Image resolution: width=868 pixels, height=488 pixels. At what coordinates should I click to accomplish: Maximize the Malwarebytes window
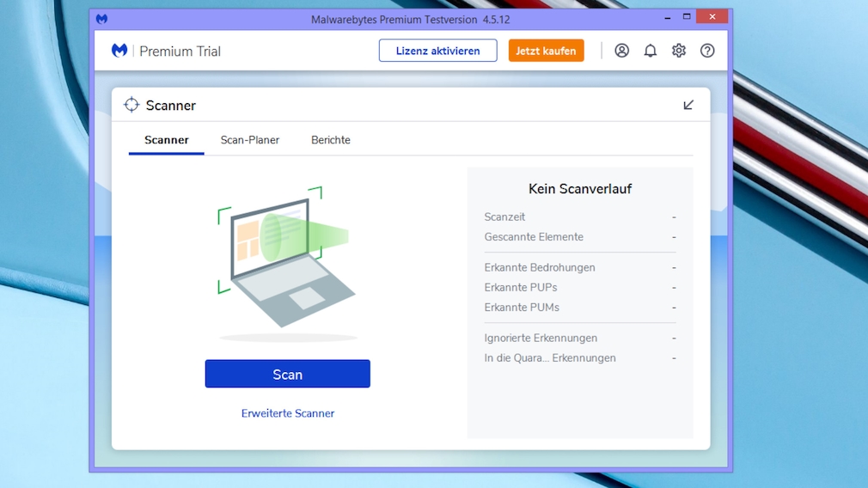click(687, 16)
